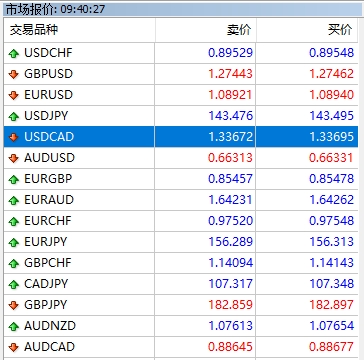This screenshot has width=364, height=360.
Task: Click GBPCHF sell price 1.14094
Action: tap(231, 263)
